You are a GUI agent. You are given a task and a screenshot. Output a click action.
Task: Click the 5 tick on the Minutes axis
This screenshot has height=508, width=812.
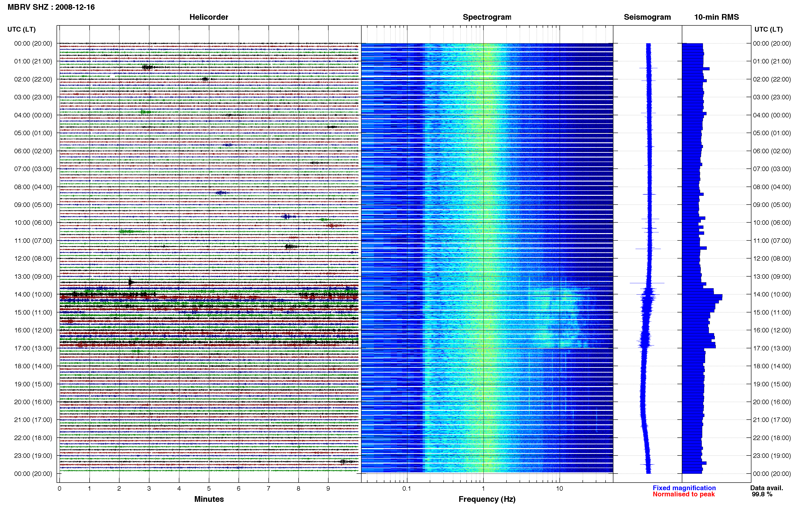tap(209, 489)
